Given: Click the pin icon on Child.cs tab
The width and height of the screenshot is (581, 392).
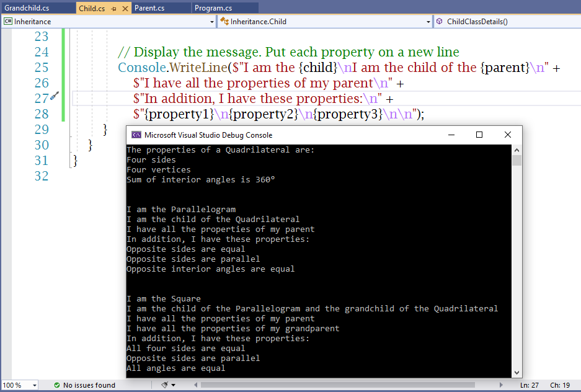Looking at the screenshot, I should [x=113, y=8].
